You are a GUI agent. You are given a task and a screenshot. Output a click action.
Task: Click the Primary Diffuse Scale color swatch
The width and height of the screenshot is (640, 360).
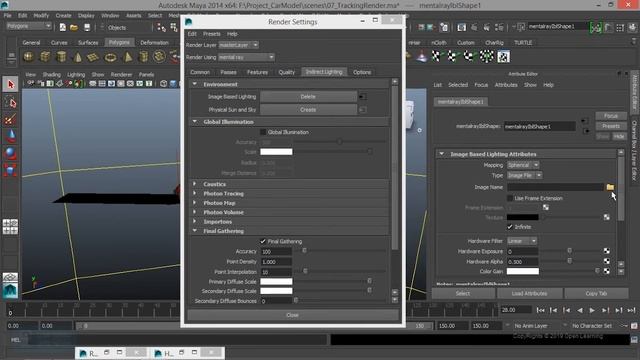[276, 282]
